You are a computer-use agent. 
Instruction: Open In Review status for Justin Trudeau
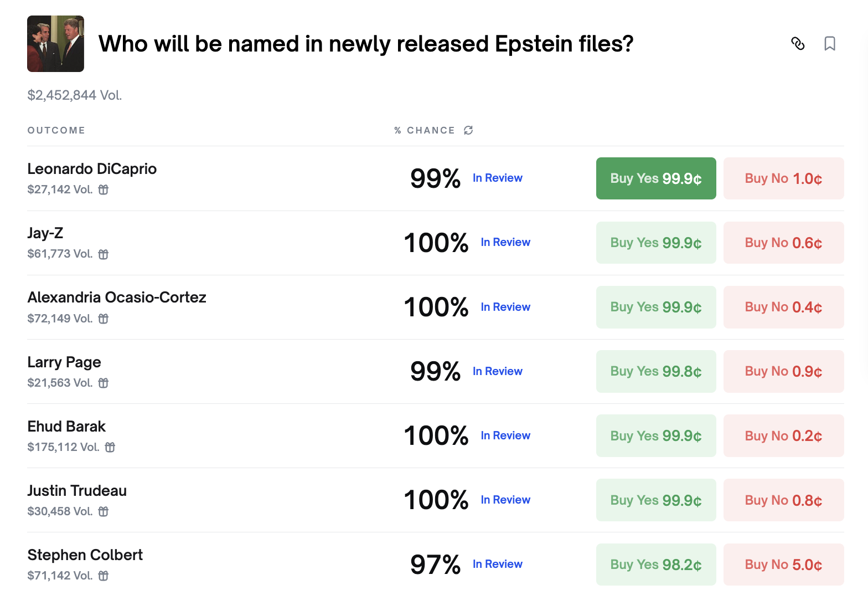click(505, 500)
